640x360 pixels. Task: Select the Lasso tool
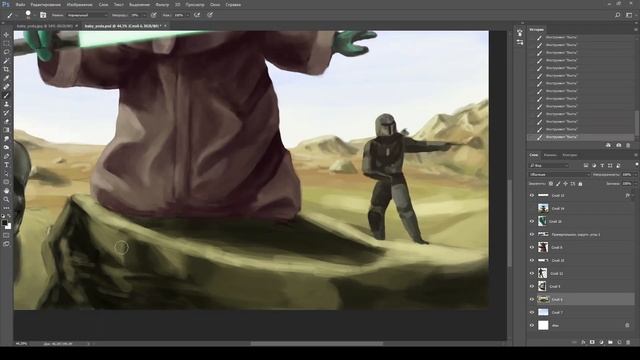pos(6,52)
